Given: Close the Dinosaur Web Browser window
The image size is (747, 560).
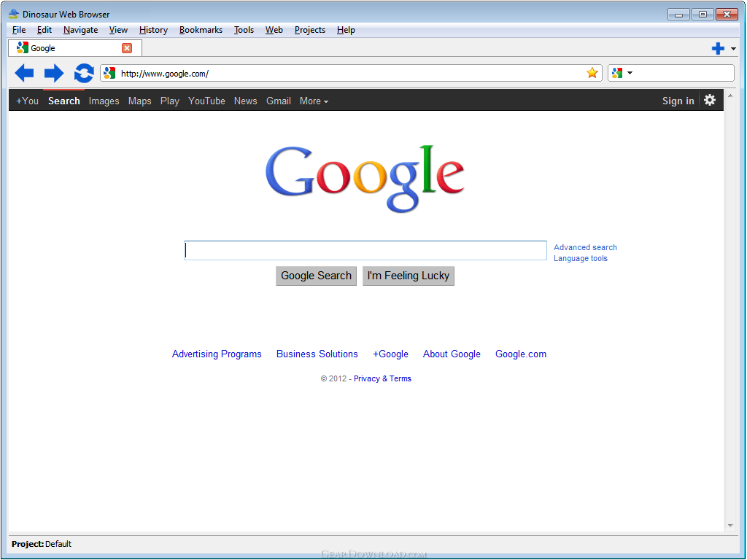Looking at the screenshot, I should (727, 15).
